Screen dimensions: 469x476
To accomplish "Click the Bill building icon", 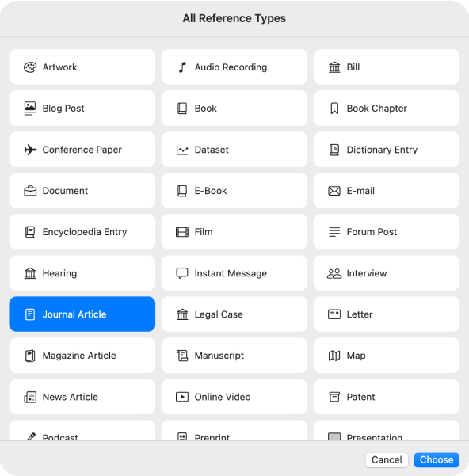I will [334, 67].
